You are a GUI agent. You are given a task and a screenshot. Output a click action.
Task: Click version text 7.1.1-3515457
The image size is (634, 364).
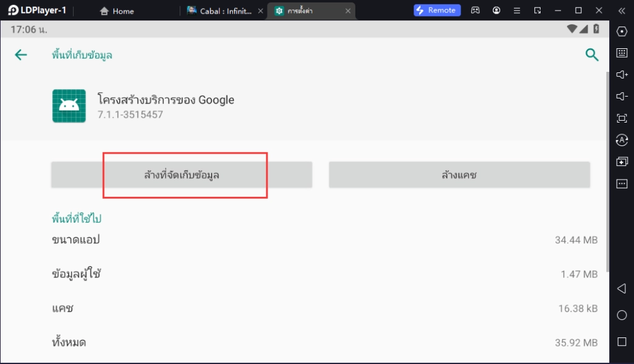point(130,115)
